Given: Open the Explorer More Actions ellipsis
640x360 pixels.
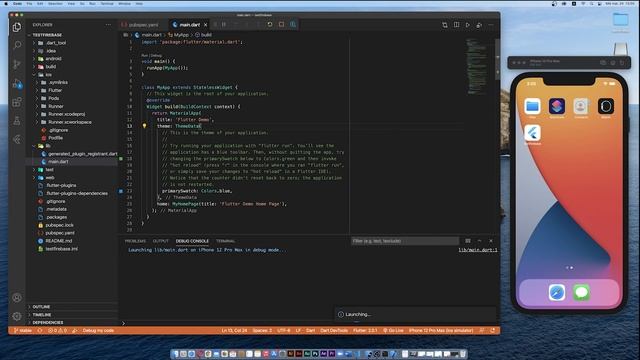Looking at the screenshot, I should pyautogui.click(x=108, y=25).
